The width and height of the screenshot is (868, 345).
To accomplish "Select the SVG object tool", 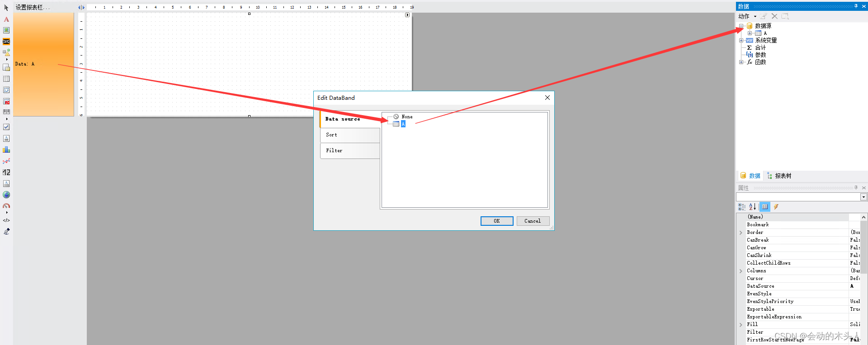I will coord(6,42).
